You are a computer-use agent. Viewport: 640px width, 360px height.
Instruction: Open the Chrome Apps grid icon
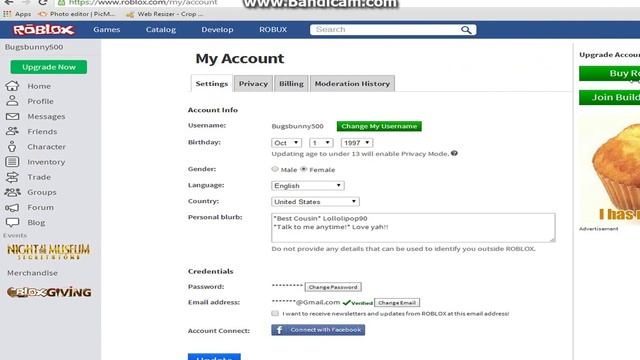7,14
